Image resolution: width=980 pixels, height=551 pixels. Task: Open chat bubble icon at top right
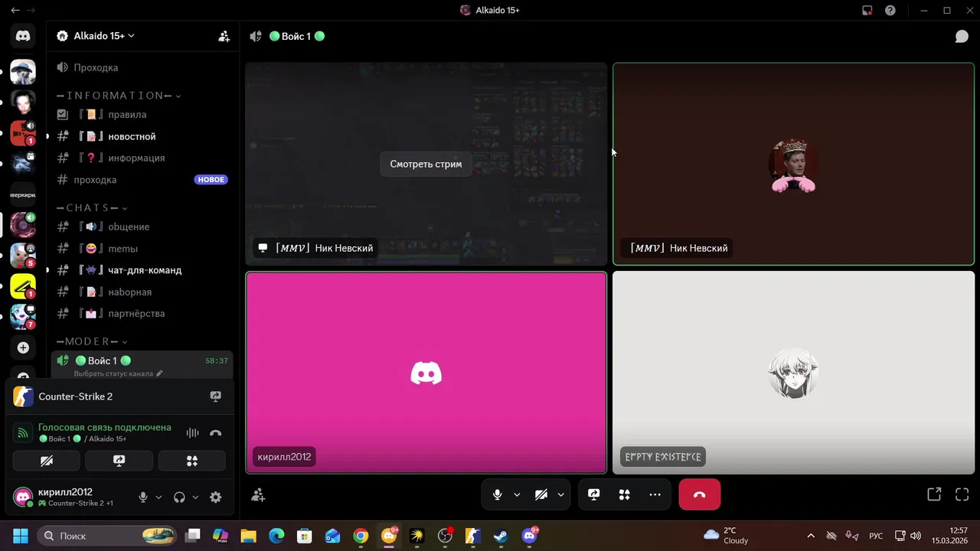pos(962,36)
